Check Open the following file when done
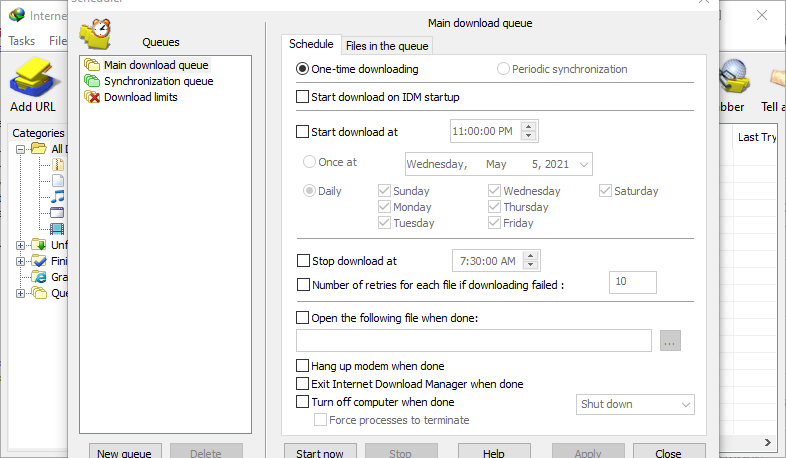 pos(302,318)
